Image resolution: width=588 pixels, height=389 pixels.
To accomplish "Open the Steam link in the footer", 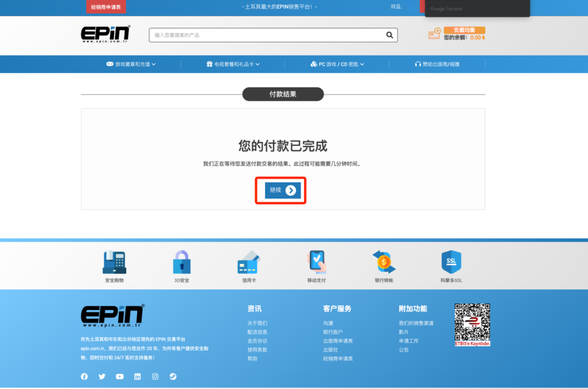I will (x=173, y=376).
